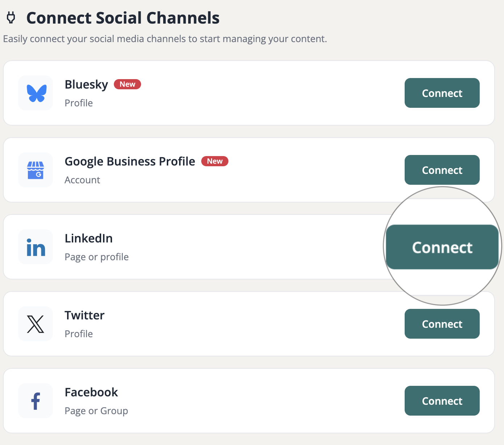Click the LinkedIn "in" icon
504x445 pixels.
coord(35,247)
